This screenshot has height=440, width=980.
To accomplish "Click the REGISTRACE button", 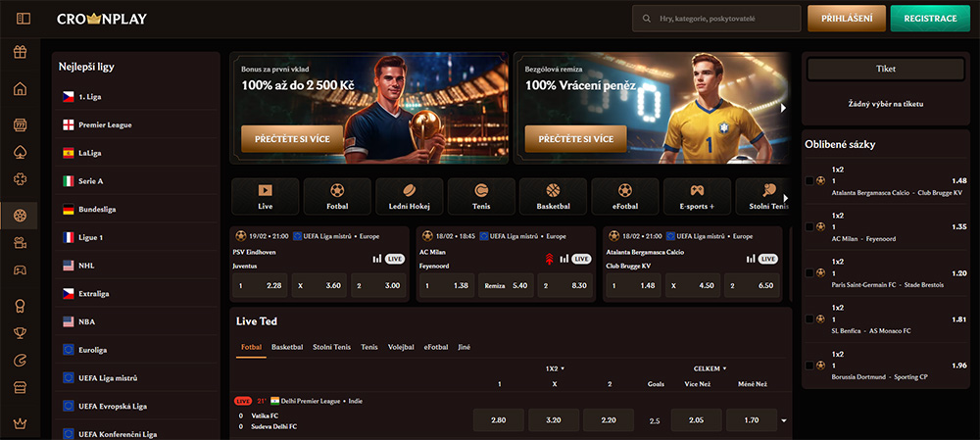I will coord(930,19).
